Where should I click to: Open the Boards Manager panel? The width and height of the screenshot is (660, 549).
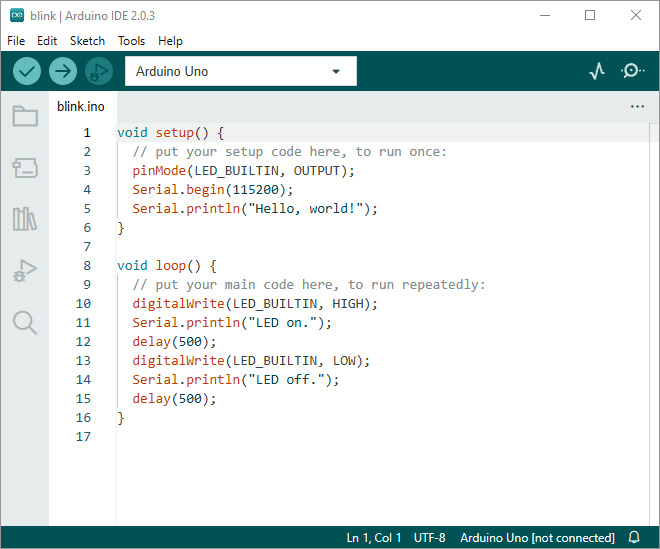point(25,168)
